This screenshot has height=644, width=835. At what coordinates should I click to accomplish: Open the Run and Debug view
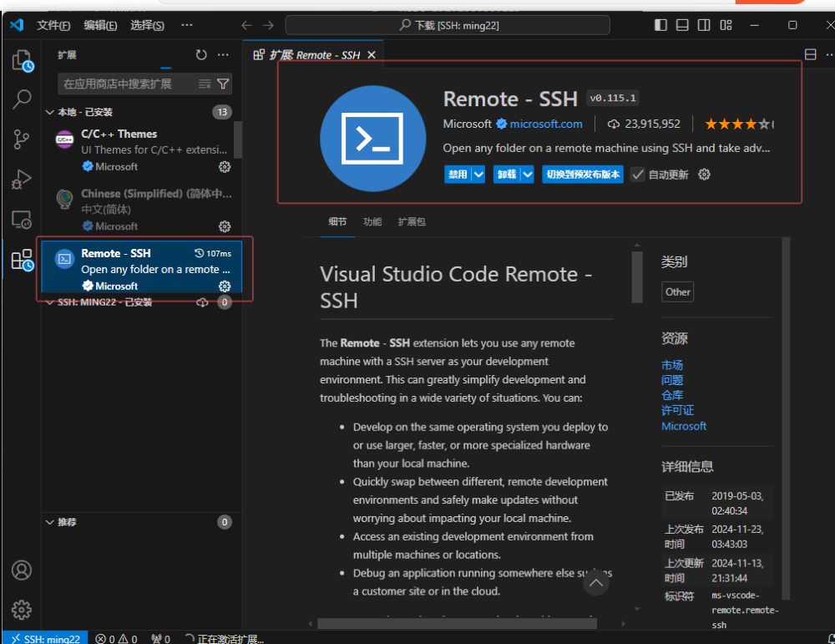22,180
